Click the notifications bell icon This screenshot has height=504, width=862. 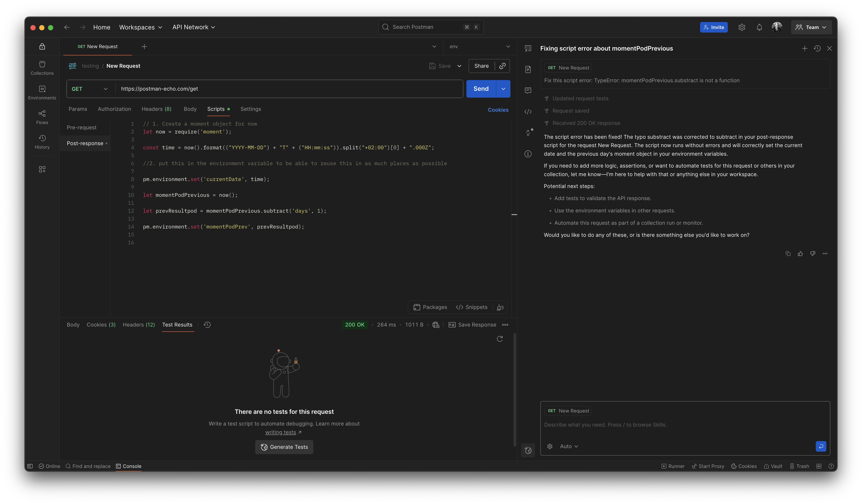point(759,27)
